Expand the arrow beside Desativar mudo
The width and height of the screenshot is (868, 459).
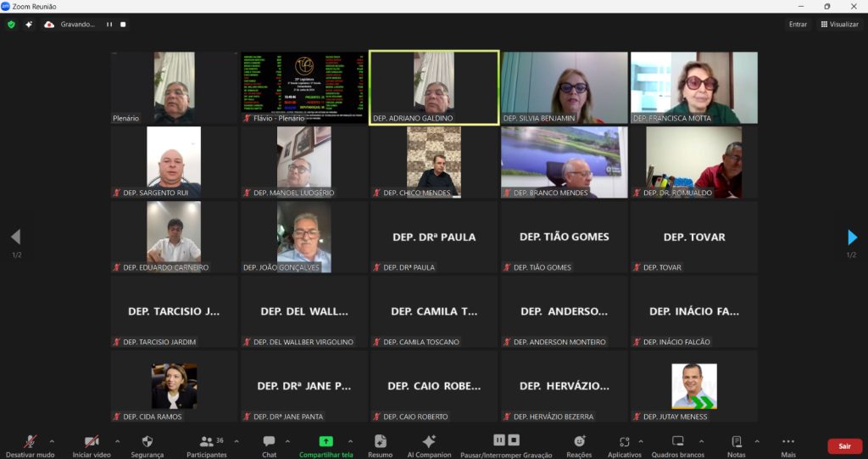click(52, 441)
